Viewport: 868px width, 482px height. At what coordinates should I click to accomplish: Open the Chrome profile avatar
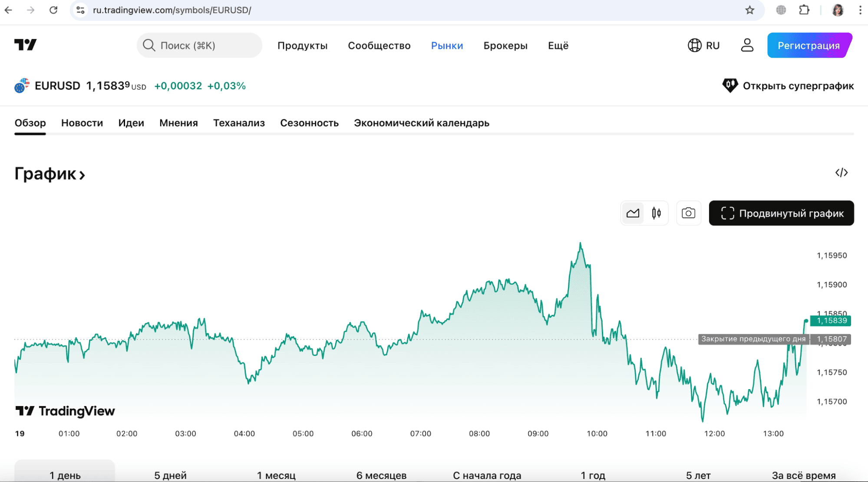838,10
